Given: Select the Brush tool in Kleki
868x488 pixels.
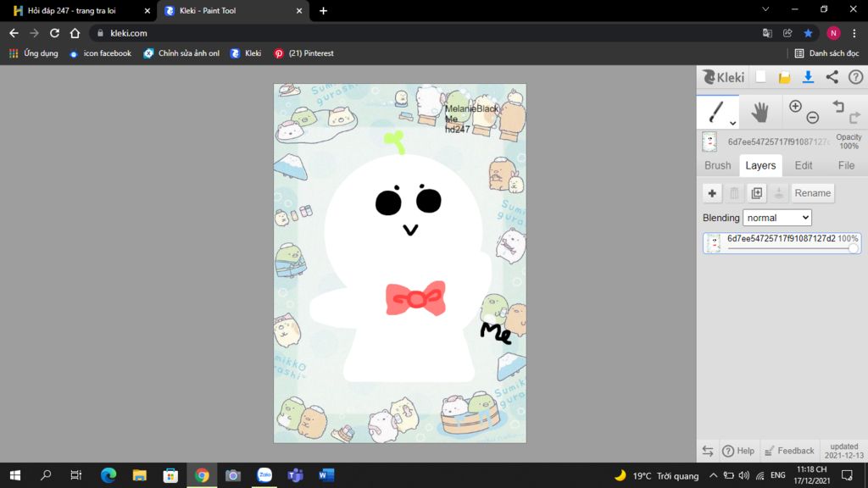Looking at the screenshot, I should click(x=715, y=111).
